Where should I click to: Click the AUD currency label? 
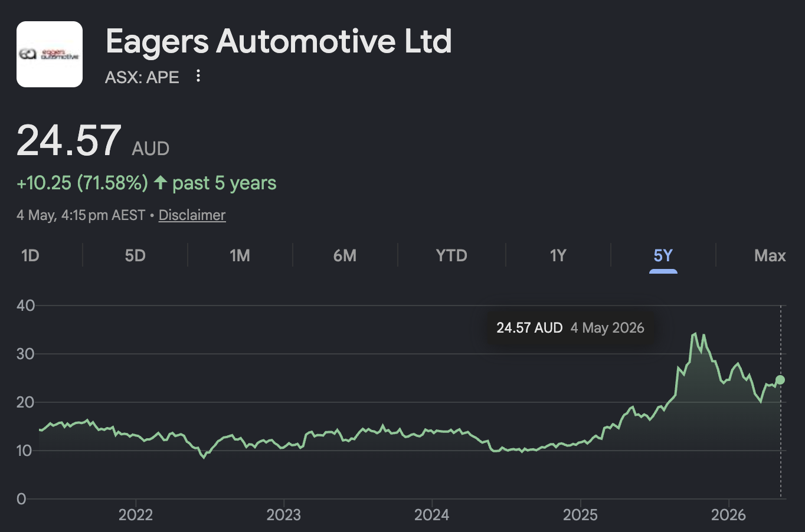(150, 149)
